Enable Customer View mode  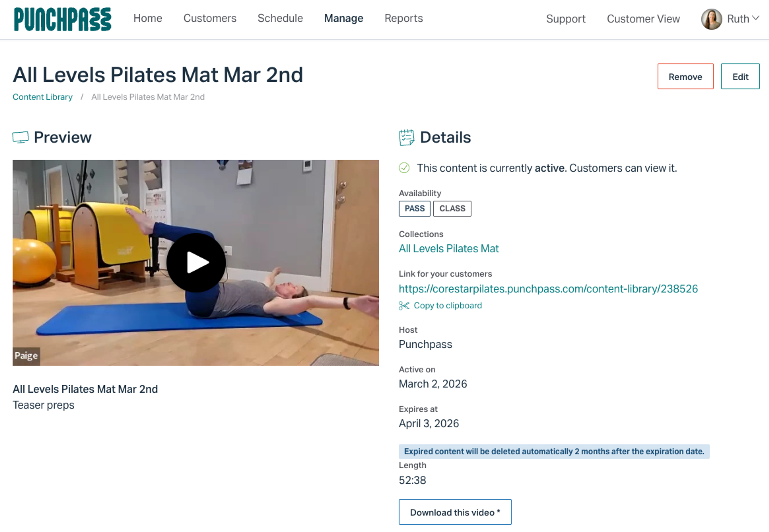click(644, 19)
